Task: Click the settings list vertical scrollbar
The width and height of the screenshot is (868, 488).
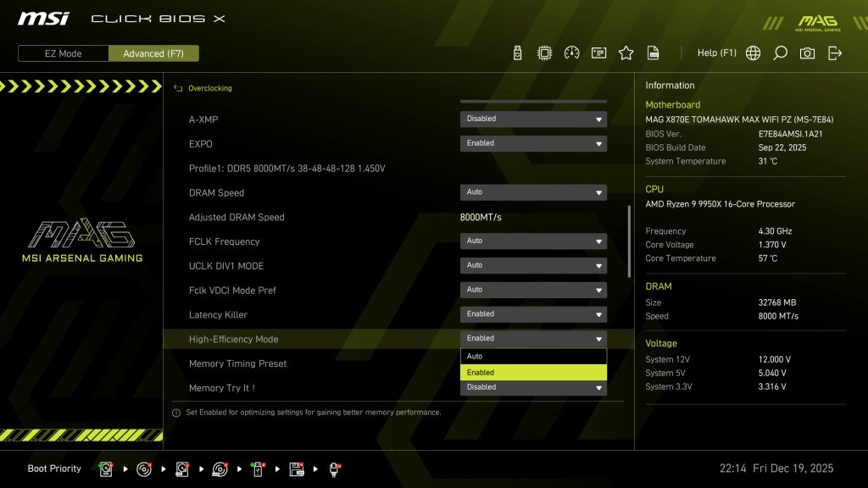Action: click(x=630, y=241)
